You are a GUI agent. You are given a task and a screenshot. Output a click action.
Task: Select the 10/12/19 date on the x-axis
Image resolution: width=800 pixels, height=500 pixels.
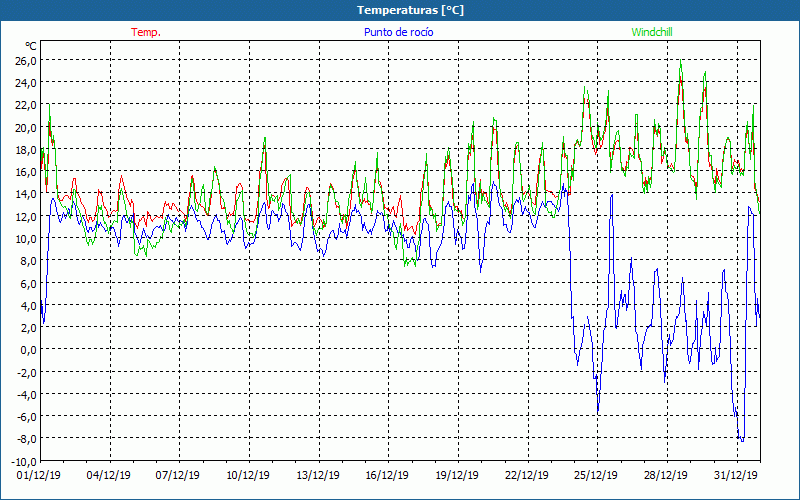[248, 475]
